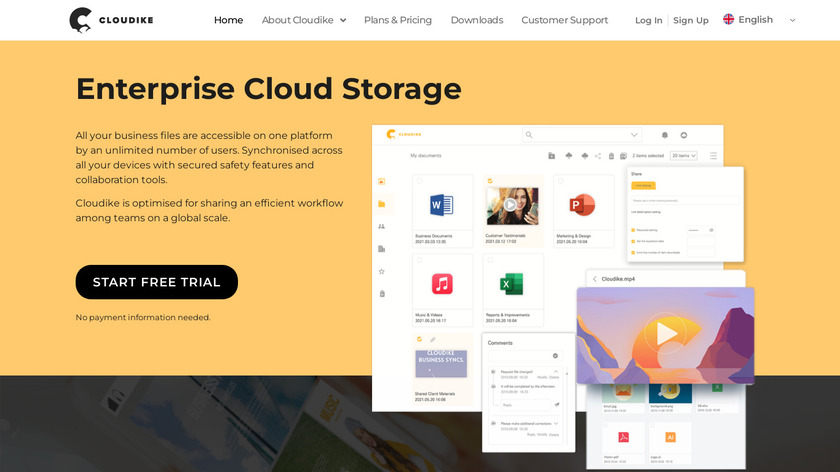This screenshot has width=840, height=472.
Task: Expand the last comment thread chevron
Action: [x=556, y=423]
